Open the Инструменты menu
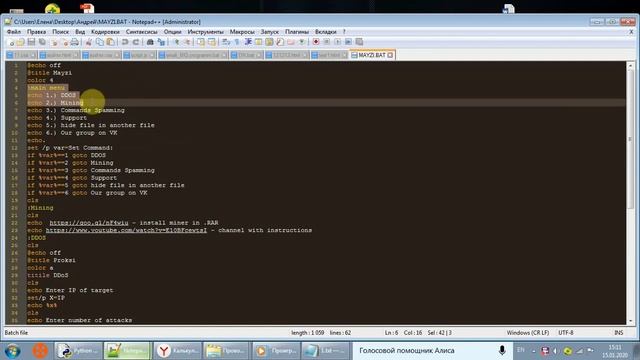 [x=205, y=31]
